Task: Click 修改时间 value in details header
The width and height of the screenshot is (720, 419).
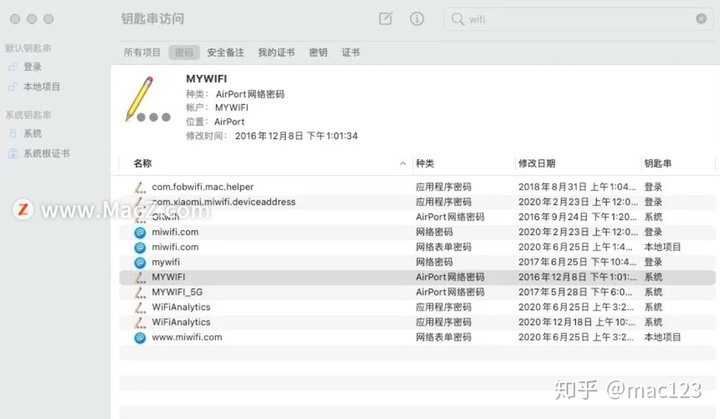Action: (296, 136)
